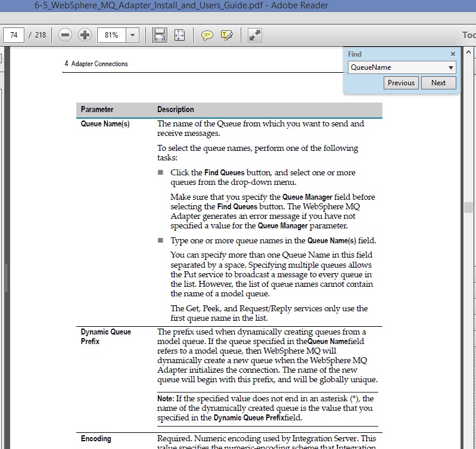Viewport: 476px width, 449px height.
Task: Click the 81% zoom value field
Action: (x=112, y=35)
